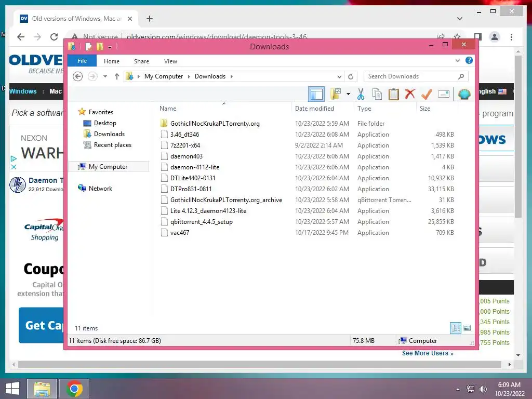Open Chrome profile icon
The width and height of the screenshot is (532, 399).
pyautogui.click(x=495, y=37)
